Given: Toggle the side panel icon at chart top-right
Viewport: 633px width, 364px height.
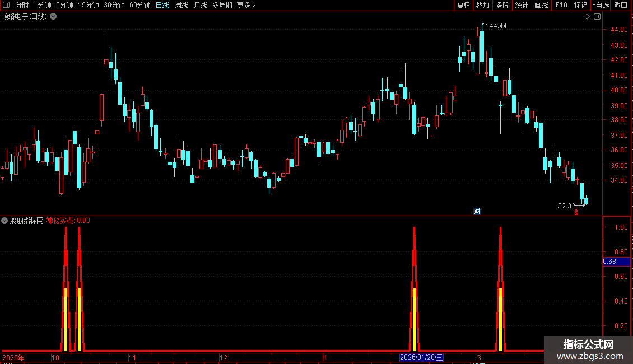Looking at the screenshot, I should pyautogui.click(x=597, y=17).
